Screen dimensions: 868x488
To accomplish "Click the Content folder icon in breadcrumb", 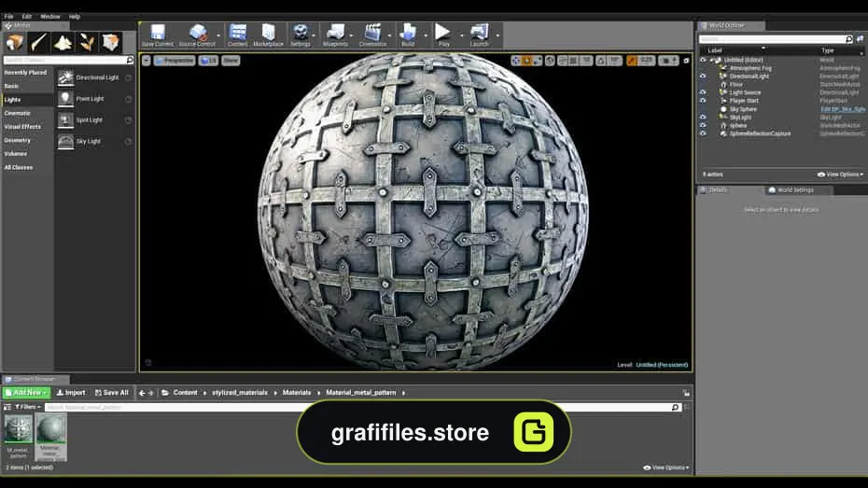I will click(x=165, y=393).
